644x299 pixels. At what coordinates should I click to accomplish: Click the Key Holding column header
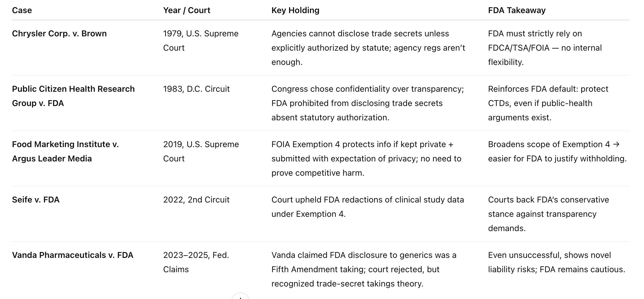click(x=295, y=10)
